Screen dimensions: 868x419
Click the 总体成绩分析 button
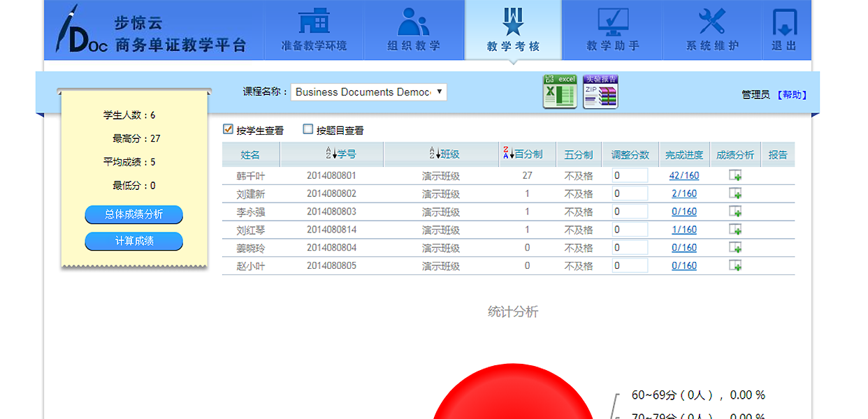(x=133, y=214)
